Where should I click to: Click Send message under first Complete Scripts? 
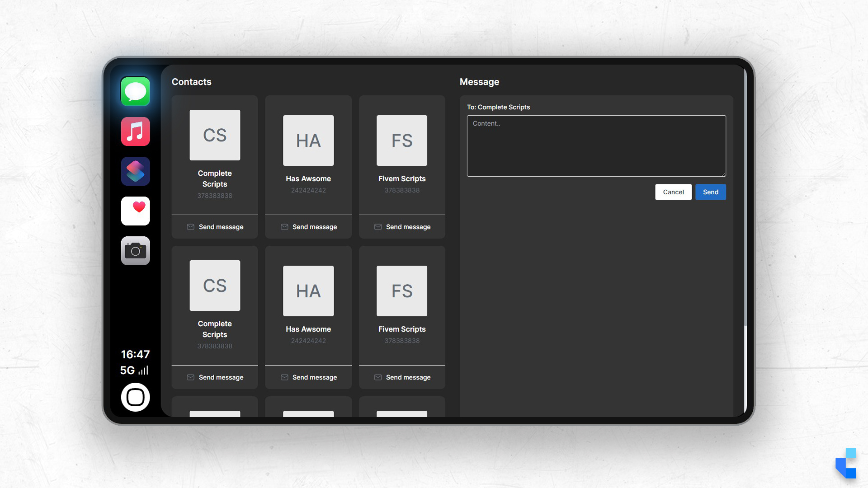tap(215, 227)
